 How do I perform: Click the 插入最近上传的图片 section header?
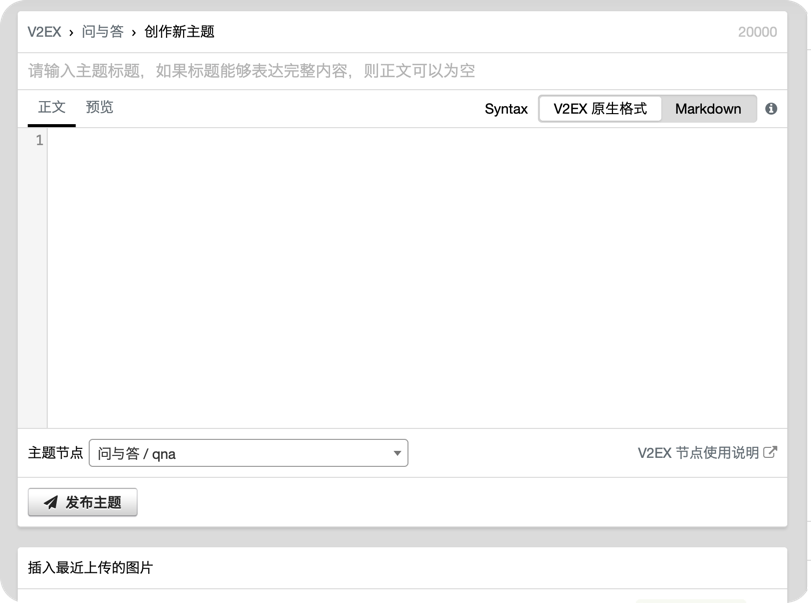point(91,568)
